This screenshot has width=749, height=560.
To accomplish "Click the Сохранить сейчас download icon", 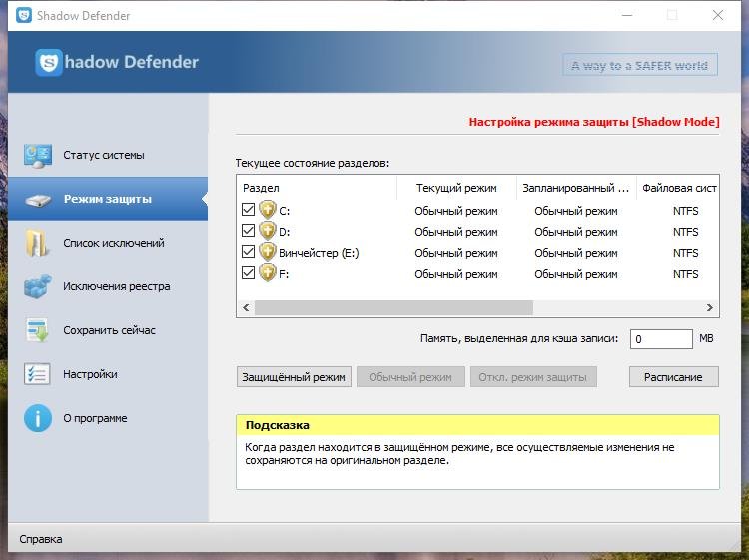I will coord(37,330).
